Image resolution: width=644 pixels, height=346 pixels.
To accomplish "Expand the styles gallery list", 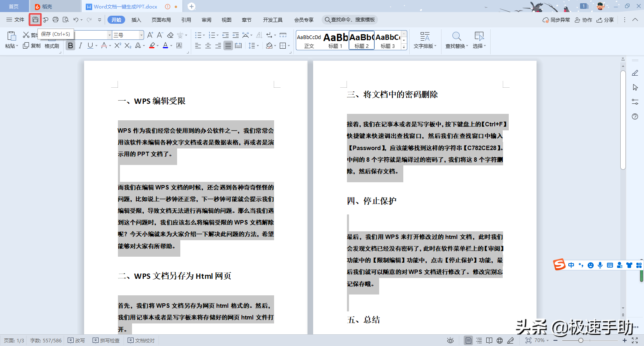I will 404,47.
